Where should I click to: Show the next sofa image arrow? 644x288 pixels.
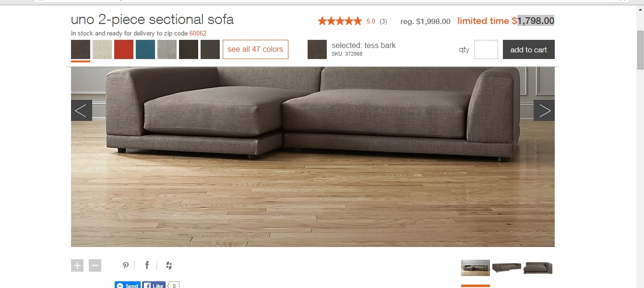point(544,110)
